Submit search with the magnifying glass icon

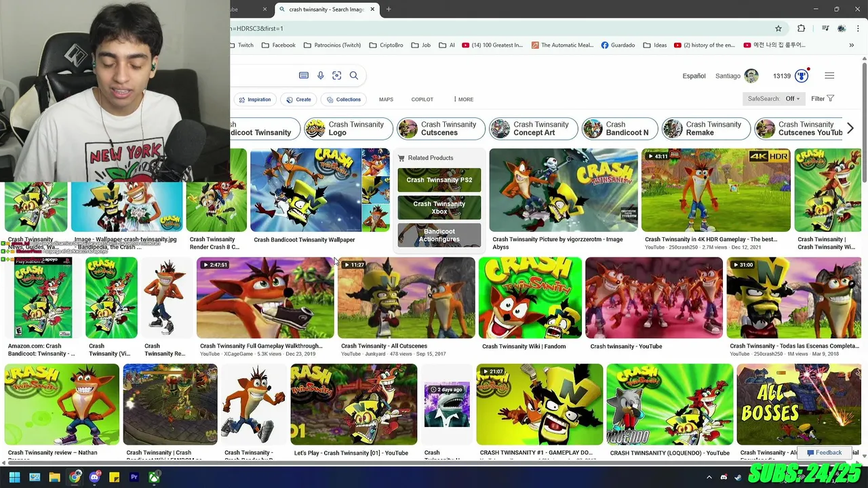(x=354, y=75)
